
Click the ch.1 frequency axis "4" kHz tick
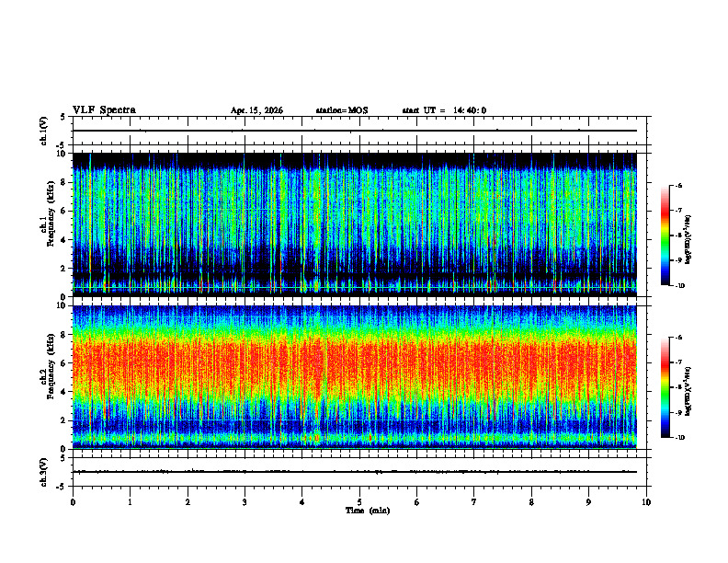[63, 240]
